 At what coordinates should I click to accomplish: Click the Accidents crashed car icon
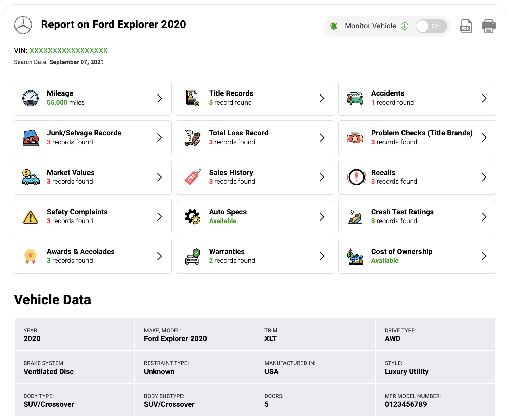tap(355, 98)
